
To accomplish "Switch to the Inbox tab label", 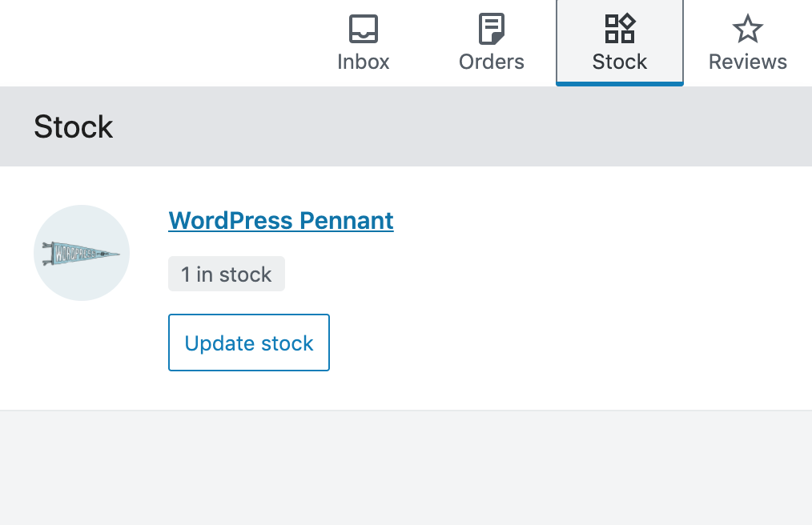I will [x=363, y=62].
